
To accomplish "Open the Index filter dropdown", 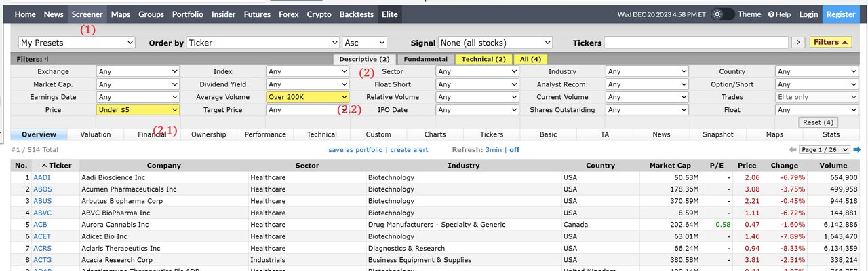I will pos(308,71).
